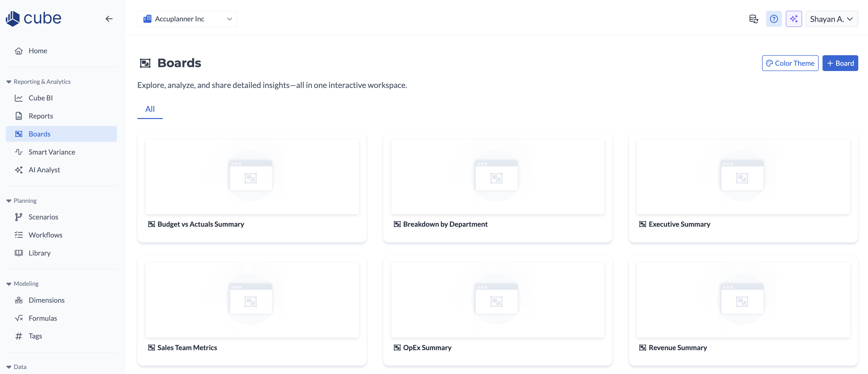
Task: Open Smart Variance from sidebar
Action: 52,152
